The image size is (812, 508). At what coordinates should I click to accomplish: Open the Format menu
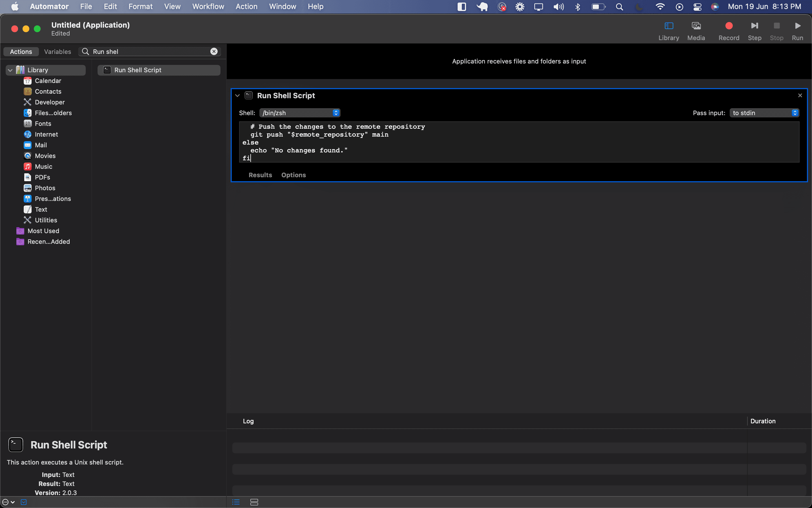click(x=140, y=6)
